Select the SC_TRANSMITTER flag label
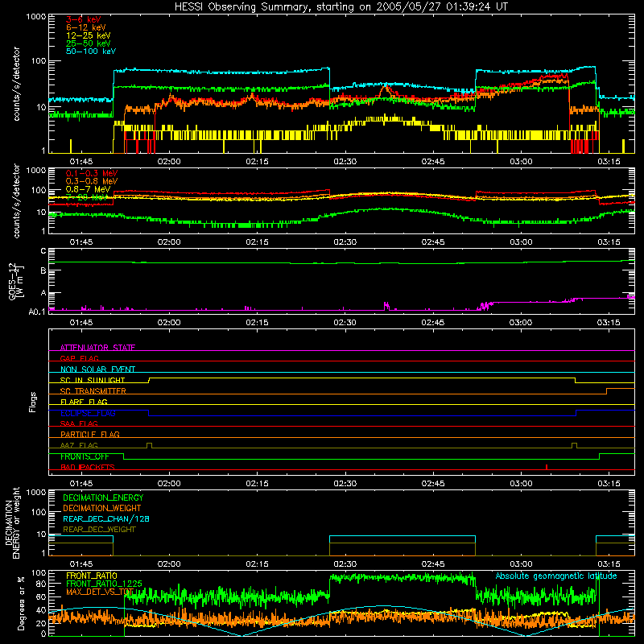Screen dimensions: 644x644 pos(93,391)
